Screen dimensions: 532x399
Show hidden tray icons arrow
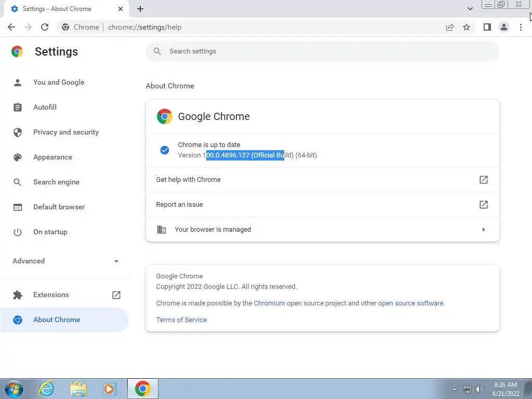454,389
